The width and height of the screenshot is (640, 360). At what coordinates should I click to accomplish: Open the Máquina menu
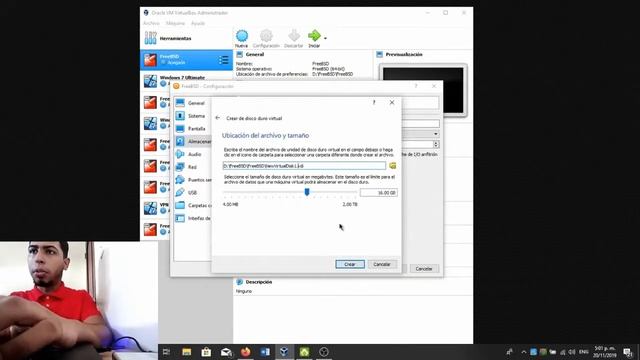pyautogui.click(x=175, y=23)
